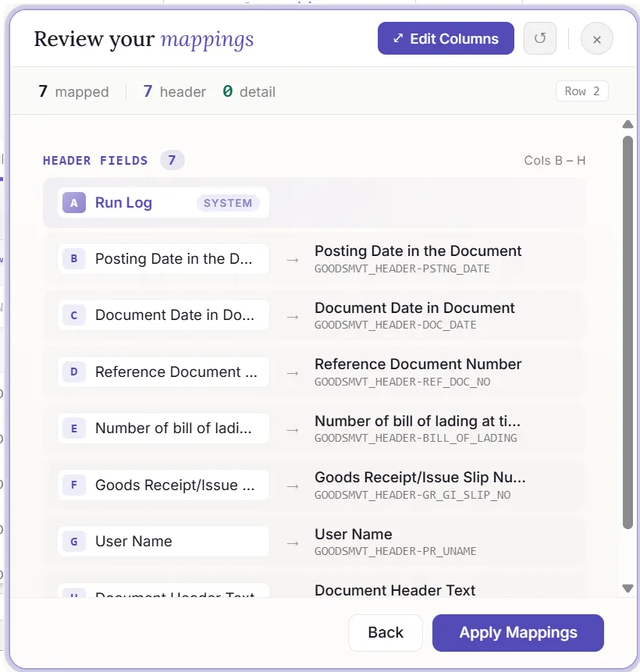Screen dimensions: 640x672
Task: Click the Document Date in Document target label
Action: [x=414, y=308]
